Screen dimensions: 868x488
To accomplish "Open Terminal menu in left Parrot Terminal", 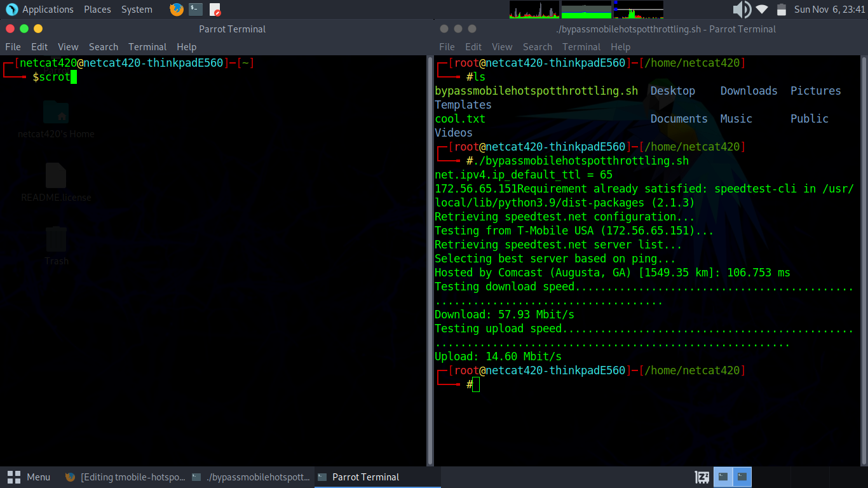I will click(x=147, y=47).
